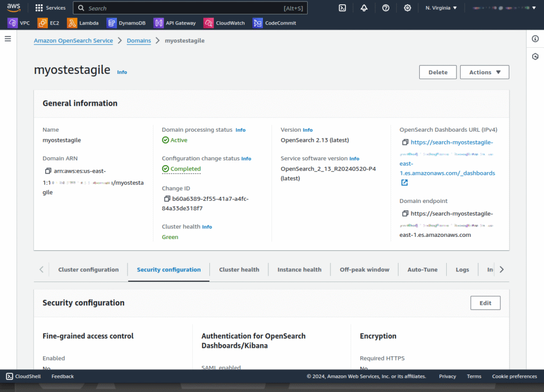Click OpenSearch 2.13 (latest) version text
This screenshot has width=544, height=392.
coord(314,140)
